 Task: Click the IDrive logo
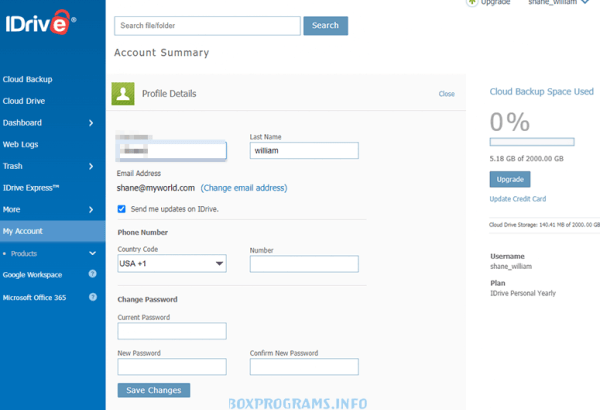[x=38, y=22]
